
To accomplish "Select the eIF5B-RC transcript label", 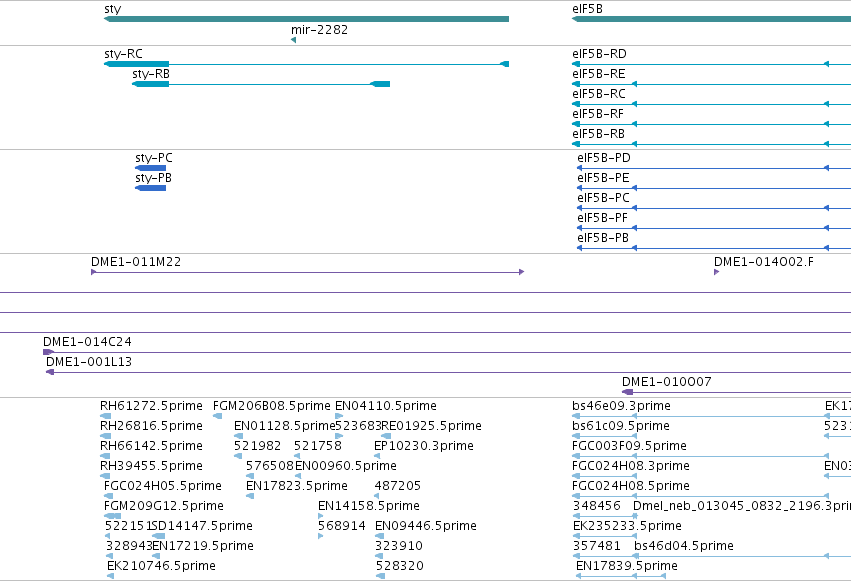I will pos(599,94).
